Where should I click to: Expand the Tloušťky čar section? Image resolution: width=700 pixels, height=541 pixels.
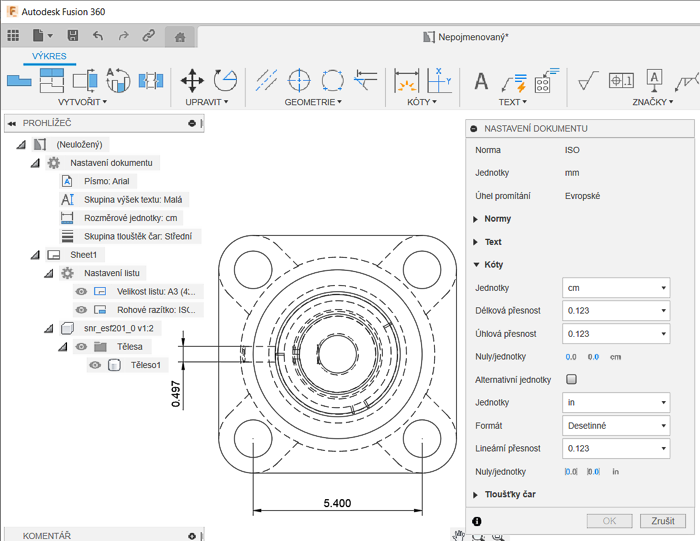[476, 495]
